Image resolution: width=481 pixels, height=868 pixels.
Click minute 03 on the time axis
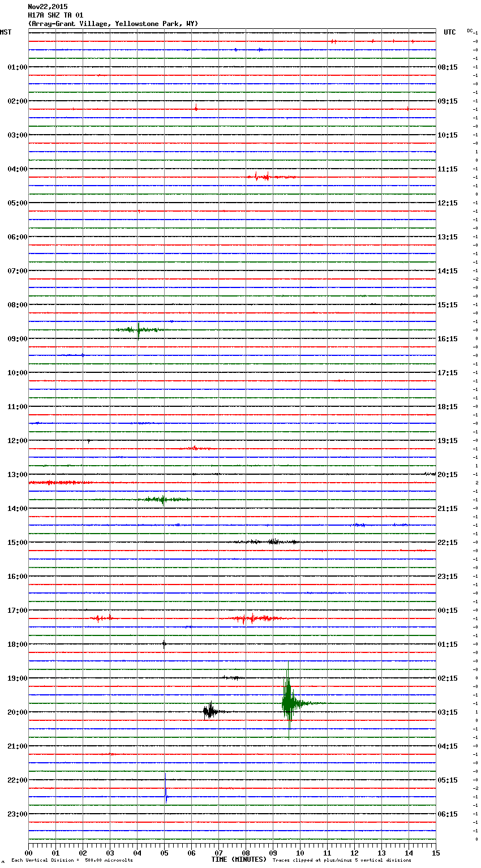(x=110, y=853)
